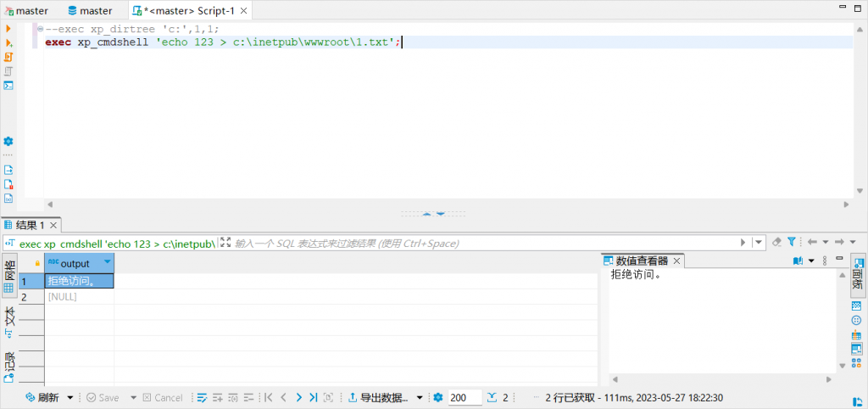Click the filter funnel icon in results bar
Image resolution: width=868 pixels, height=409 pixels.
pos(791,242)
